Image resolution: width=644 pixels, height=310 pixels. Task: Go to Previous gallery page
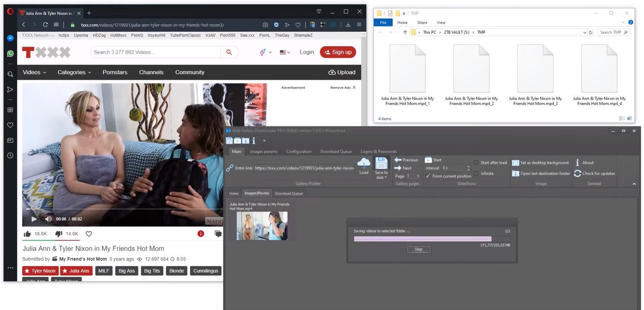pyautogui.click(x=406, y=160)
